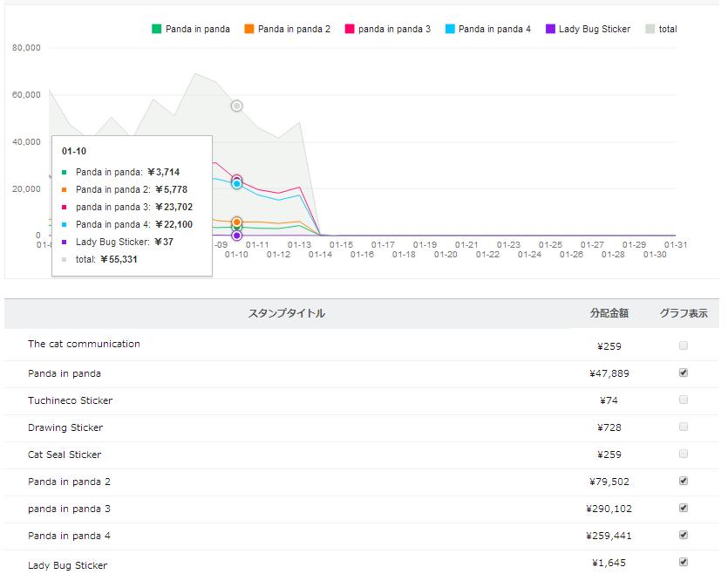This screenshot has width=728, height=581.
Task: Check the Tuchineco Sticker graph checkbox
Action: point(683,400)
